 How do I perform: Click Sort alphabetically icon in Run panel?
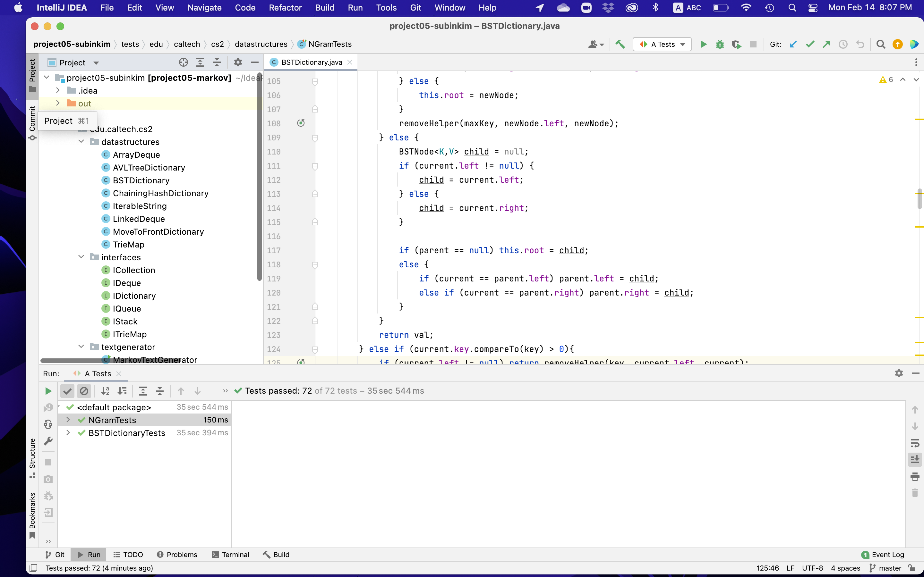[105, 391]
